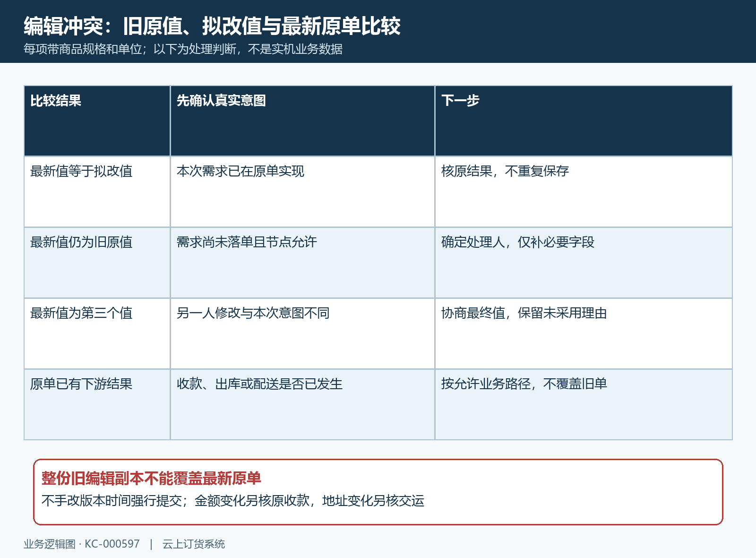Select the cell 最新值为第三个值
This screenshot has height=558, width=756.
[97, 333]
